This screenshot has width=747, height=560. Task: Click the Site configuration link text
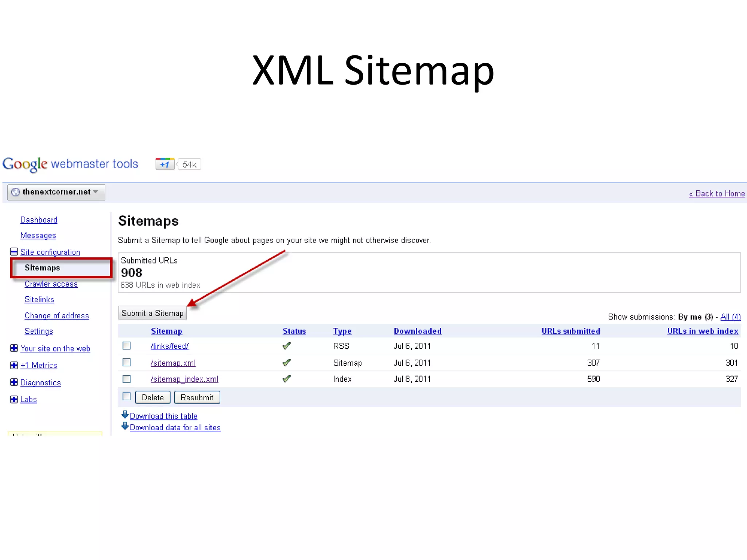point(50,252)
